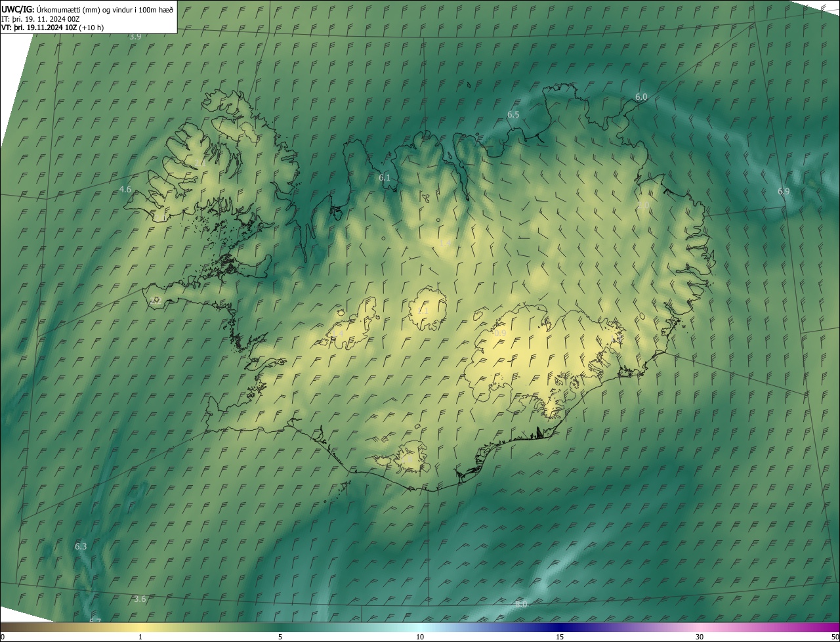
Task: Click the 6.1 value label in the northern fjord
Action: point(385,178)
